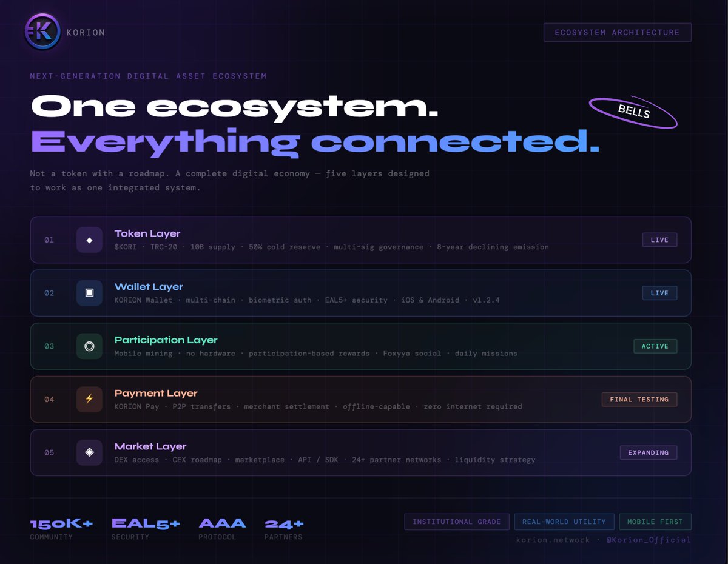The width and height of the screenshot is (728, 564).
Task: Click the LIVE badge on Wallet Layer
Action: point(659,293)
